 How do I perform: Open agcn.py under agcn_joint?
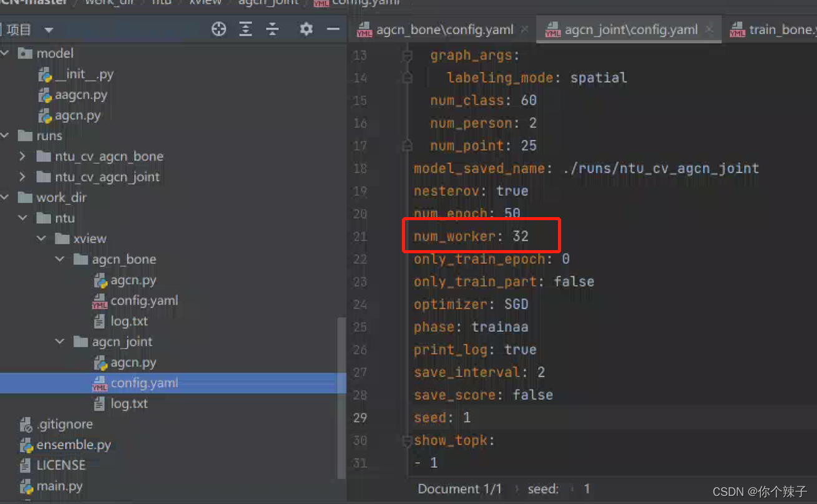(124, 362)
